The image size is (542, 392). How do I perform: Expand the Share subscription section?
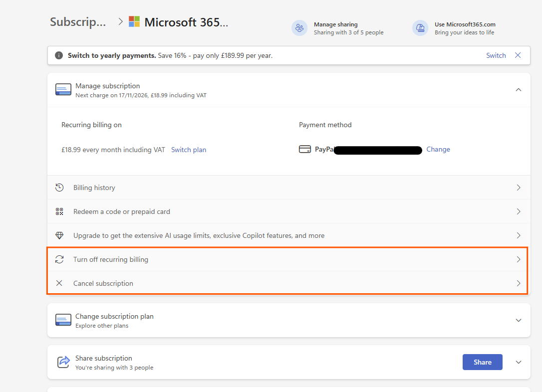coord(519,362)
